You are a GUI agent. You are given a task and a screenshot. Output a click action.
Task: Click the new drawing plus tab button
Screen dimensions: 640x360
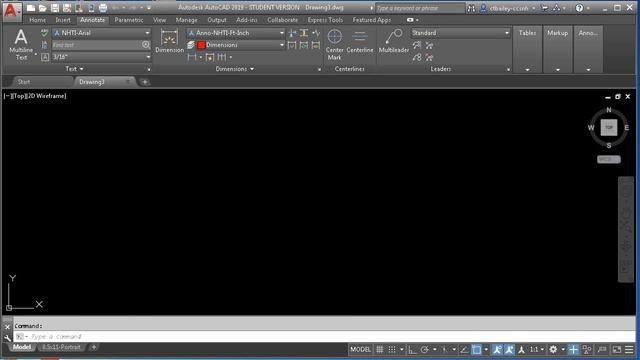click(144, 82)
